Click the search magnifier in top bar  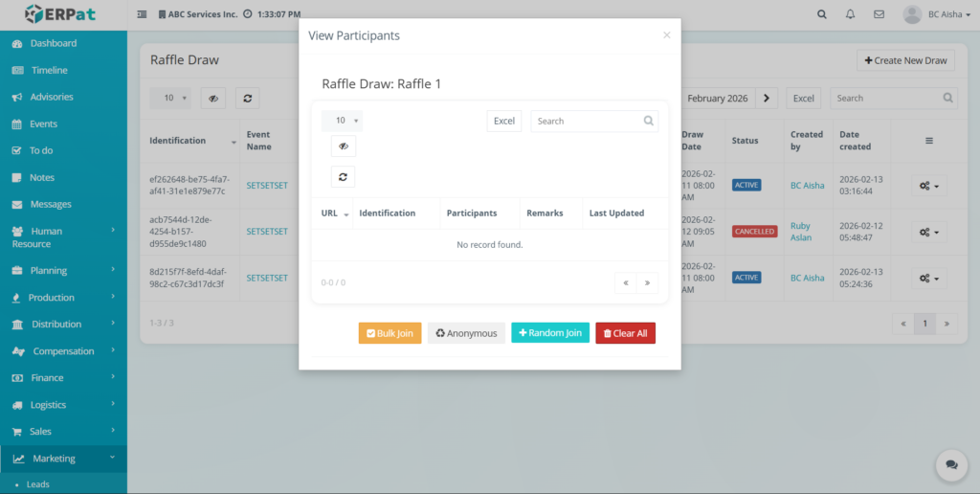pos(822,14)
